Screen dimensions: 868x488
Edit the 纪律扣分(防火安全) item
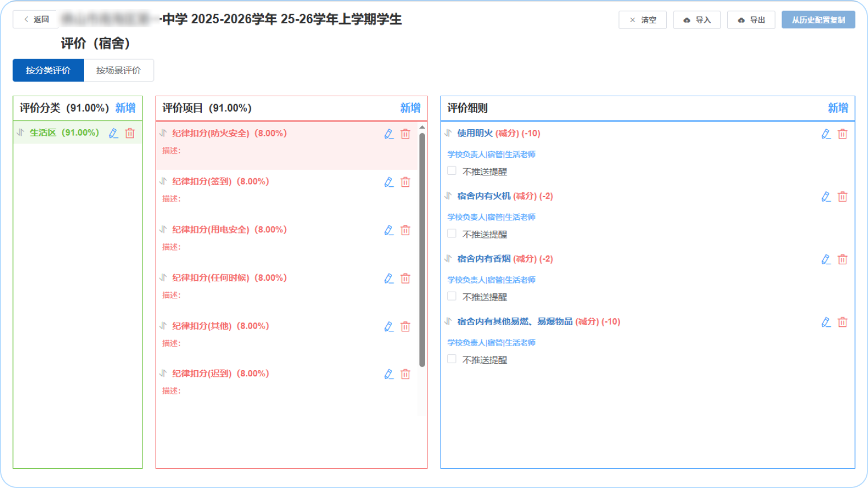pyautogui.click(x=389, y=134)
